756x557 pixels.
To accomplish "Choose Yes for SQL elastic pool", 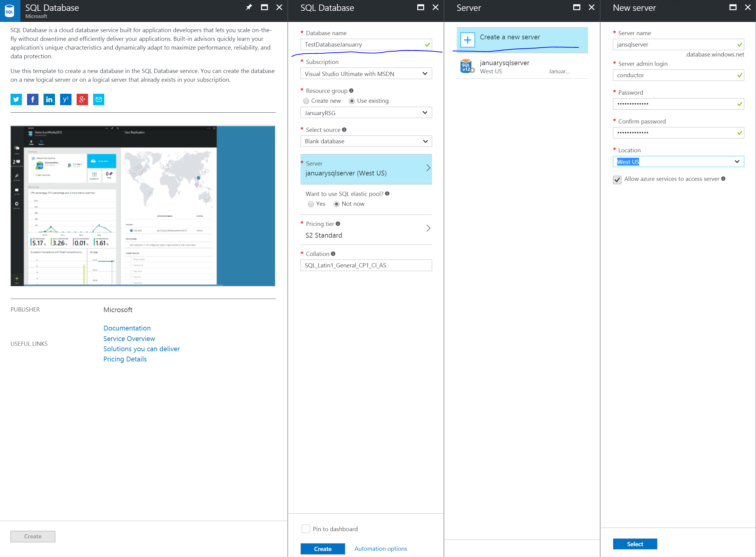I will [311, 204].
